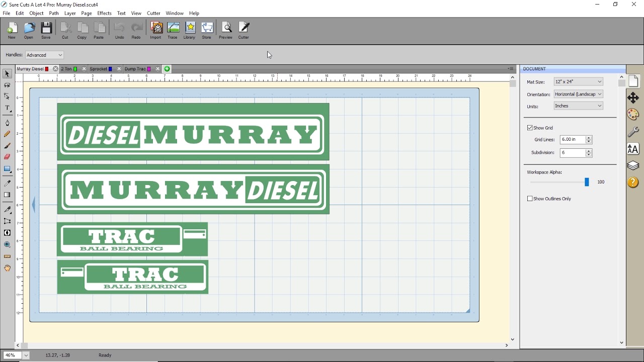Uncheck the Show Grid checkbox
Image resolution: width=644 pixels, height=362 pixels.
pyautogui.click(x=530, y=128)
